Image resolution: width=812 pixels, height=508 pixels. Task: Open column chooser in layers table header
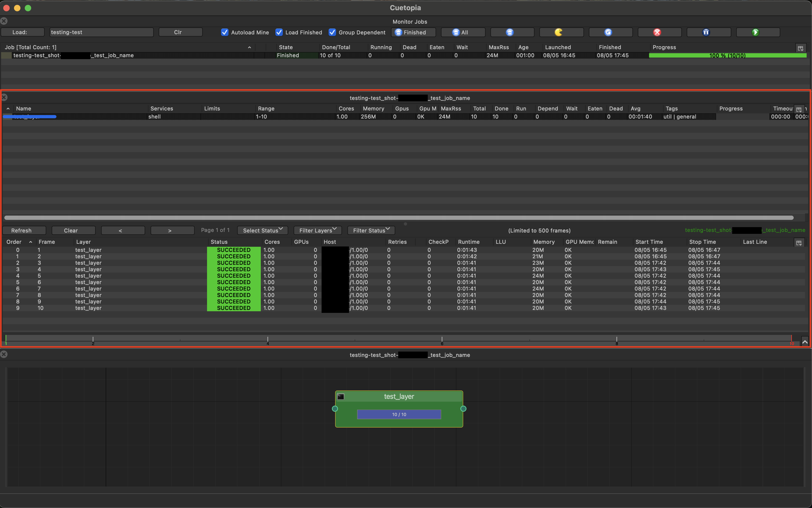799,109
